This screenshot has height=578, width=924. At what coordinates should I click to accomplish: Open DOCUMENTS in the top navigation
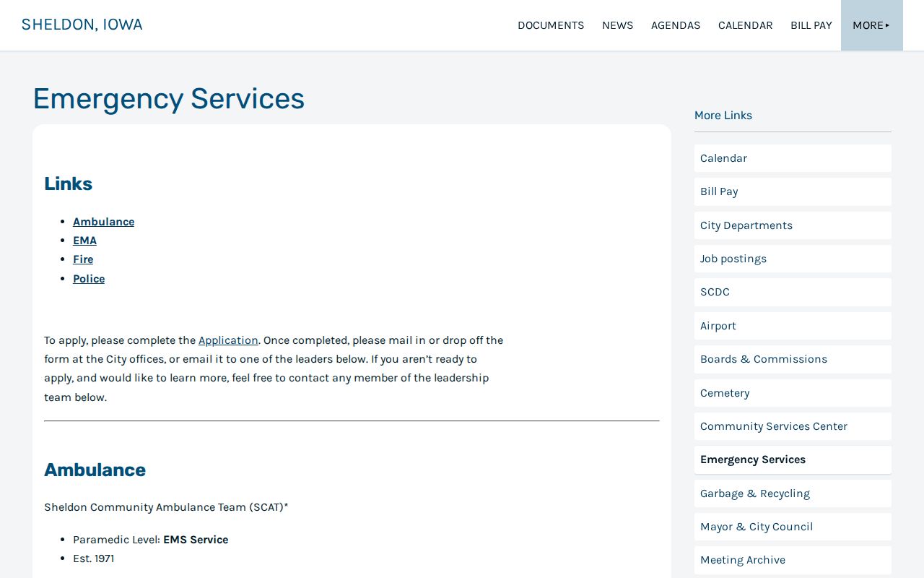pos(551,25)
